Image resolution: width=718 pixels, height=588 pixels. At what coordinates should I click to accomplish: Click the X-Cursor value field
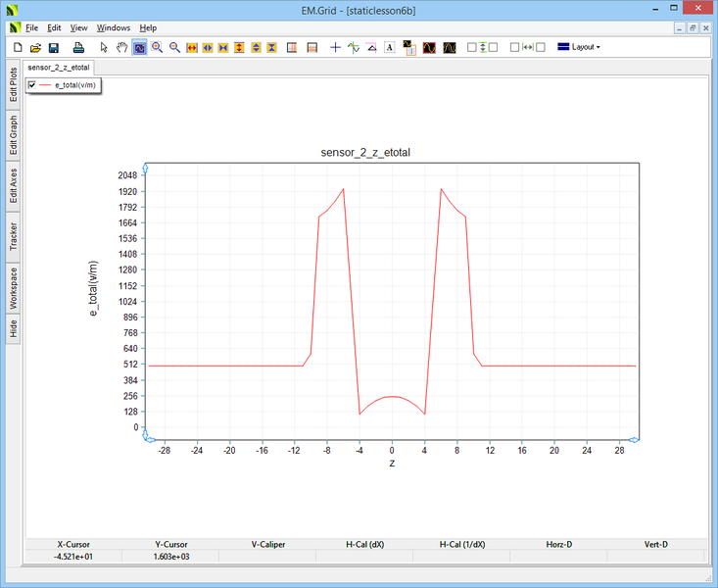(x=73, y=556)
